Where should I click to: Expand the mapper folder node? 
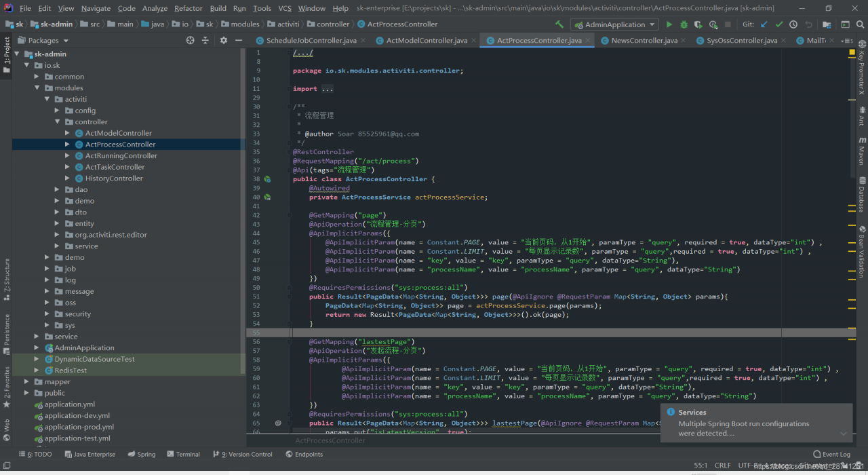27,382
